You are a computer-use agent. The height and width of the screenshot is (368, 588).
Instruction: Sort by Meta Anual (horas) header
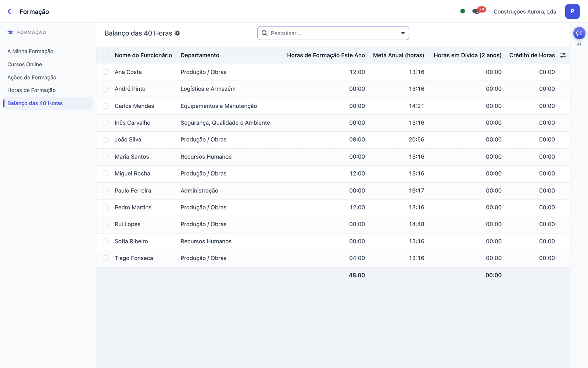click(x=398, y=55)
